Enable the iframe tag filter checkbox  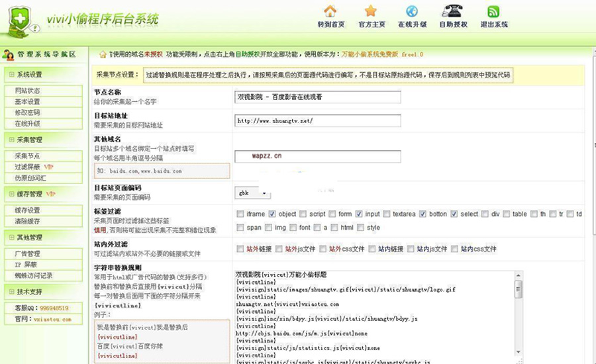click(240, 214)
